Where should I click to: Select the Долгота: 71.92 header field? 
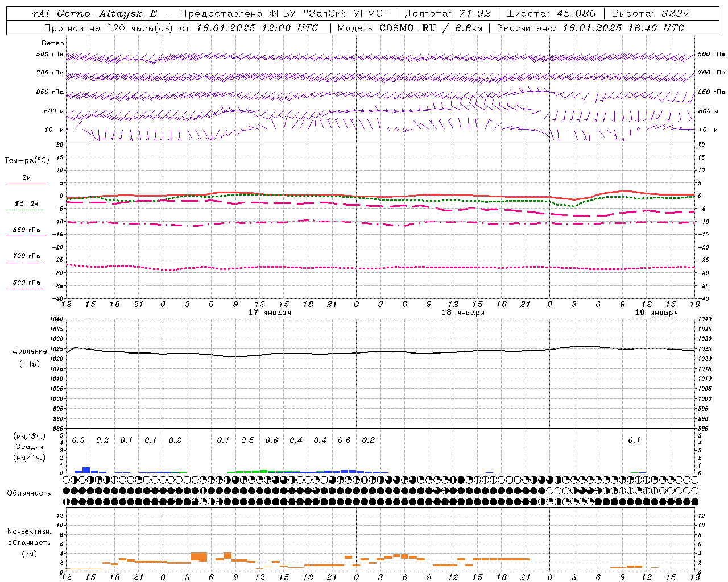click(448, 14)
